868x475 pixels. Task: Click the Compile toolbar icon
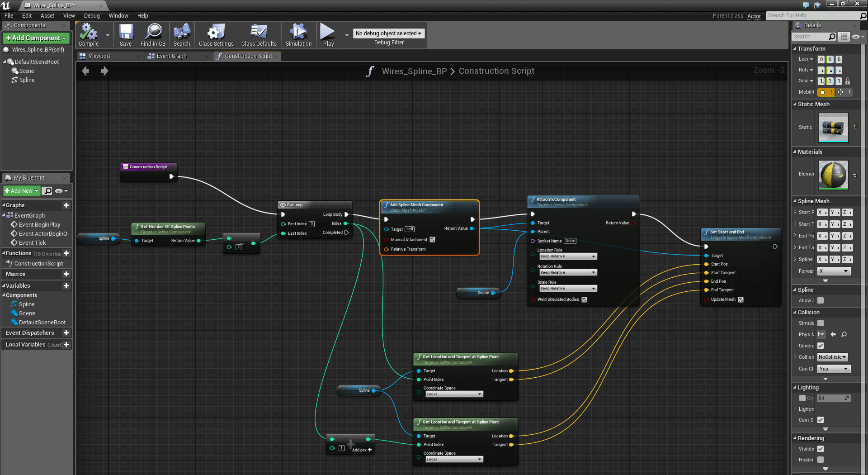(x=88, y=35)
